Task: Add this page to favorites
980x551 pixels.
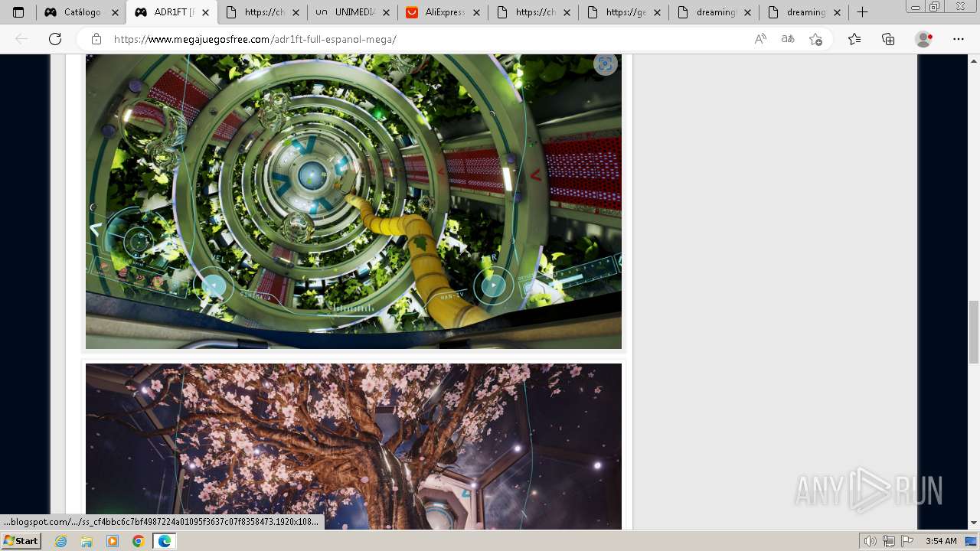Action: [815, 39]
